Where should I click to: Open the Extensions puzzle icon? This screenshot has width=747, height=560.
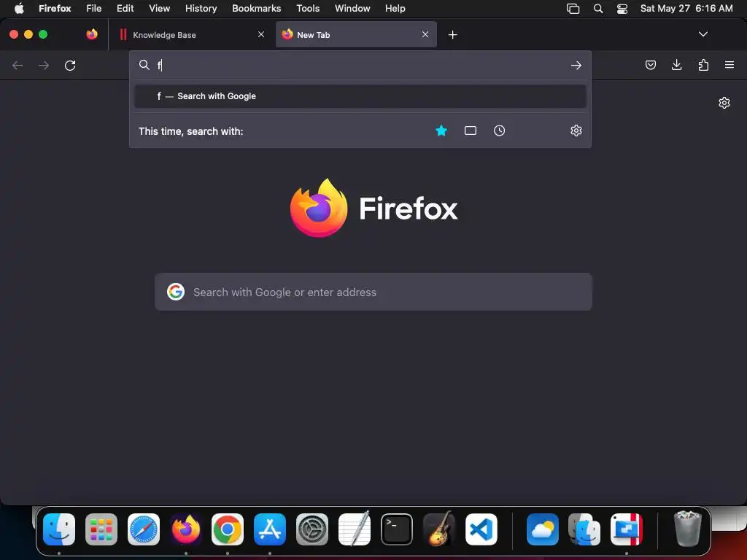(703, 65)
